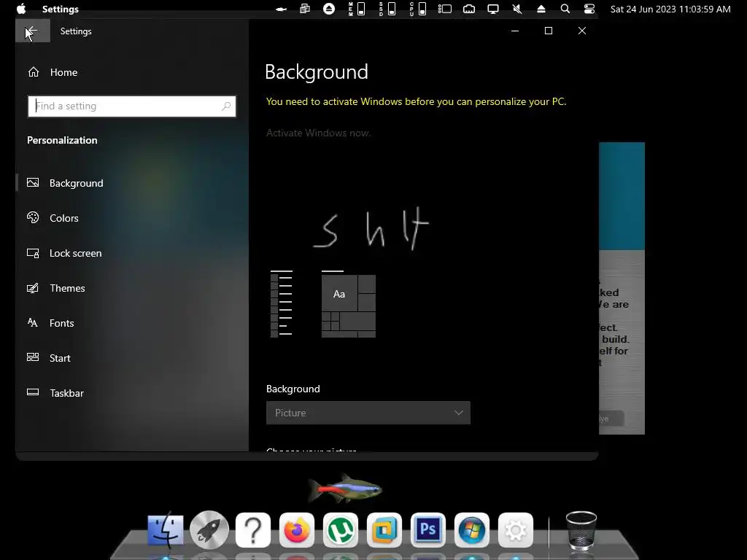Click the round eject icon in menu bar
This screenshot has width=747, height=560.
point(329,9)
